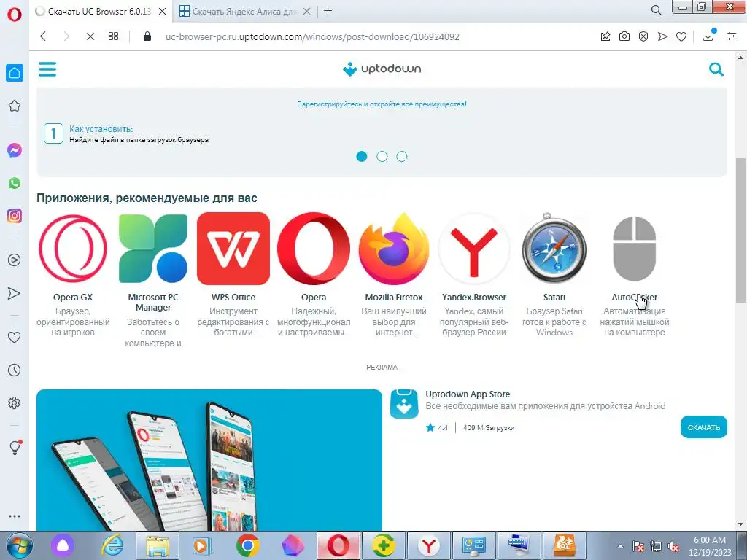Close the UC Browser tab

coord(163,12)
